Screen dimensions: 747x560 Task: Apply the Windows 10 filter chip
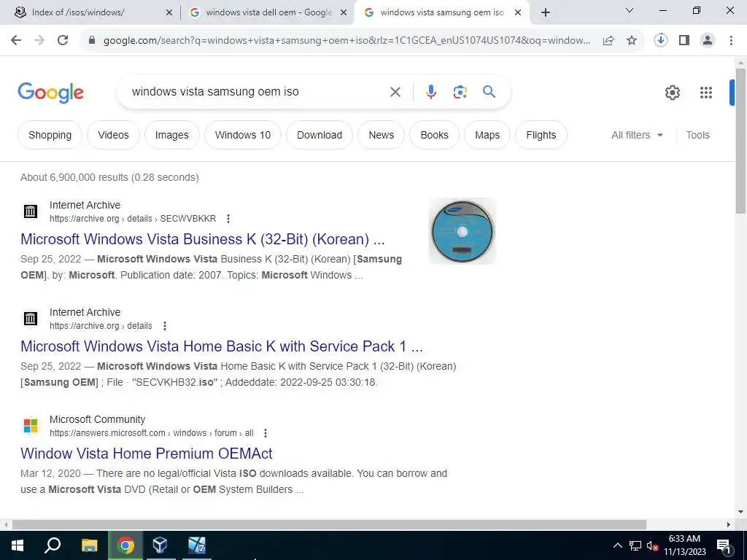point(243,135)
